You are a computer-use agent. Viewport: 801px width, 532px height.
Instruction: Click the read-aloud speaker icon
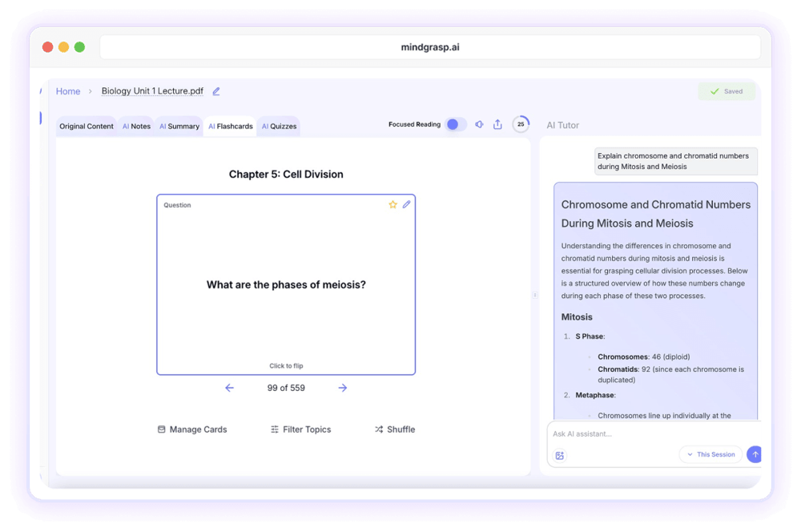tap(479, 124)
